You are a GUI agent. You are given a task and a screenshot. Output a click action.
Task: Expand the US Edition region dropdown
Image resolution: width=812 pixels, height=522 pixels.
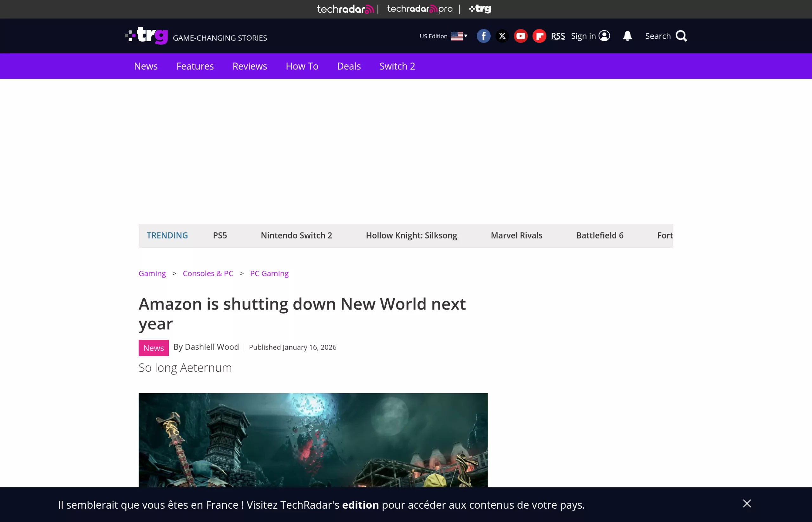443,36
